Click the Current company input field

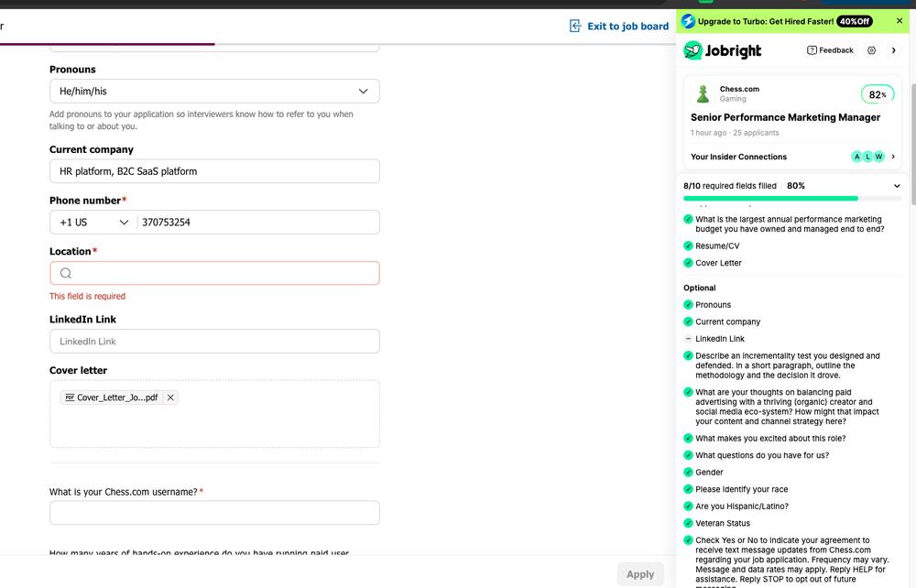(x=214, y=171)
